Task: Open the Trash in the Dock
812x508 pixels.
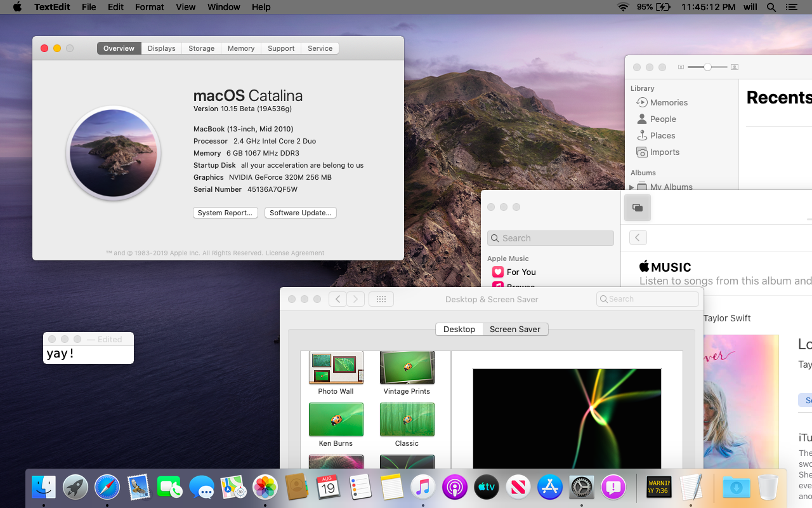Action: pos(768,487)
